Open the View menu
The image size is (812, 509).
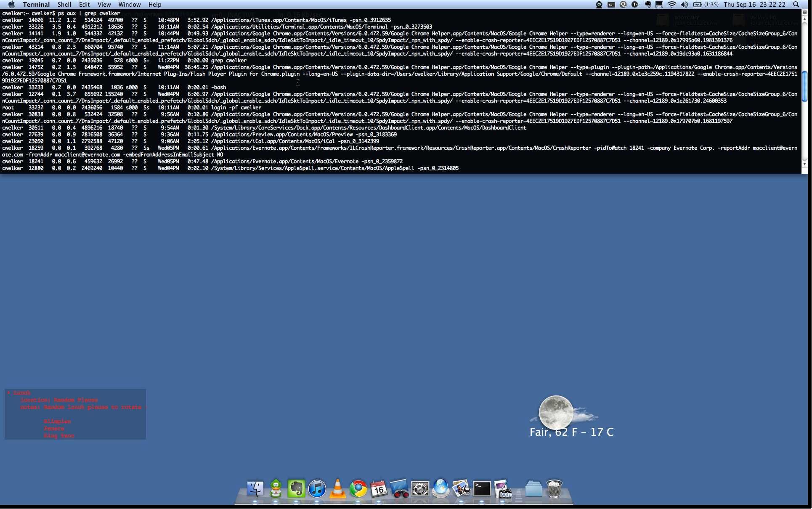pos(104,4)
